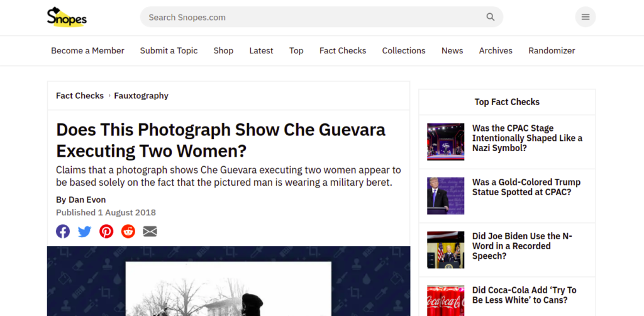This screenshot has height=316, width=644.
Task: Open the CPAC Stage Nazi Symbol fact check
Action: [x=528, y=138]
